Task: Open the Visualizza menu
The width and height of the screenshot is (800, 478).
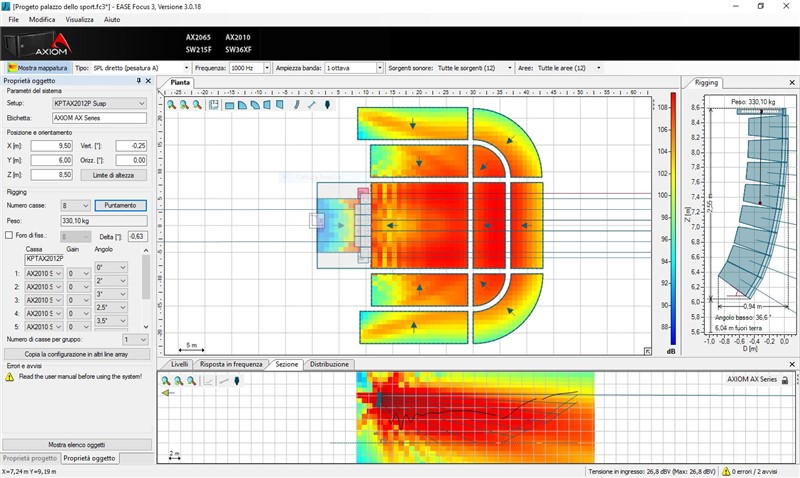Action: pyautogui.click(x=79, y=19)
